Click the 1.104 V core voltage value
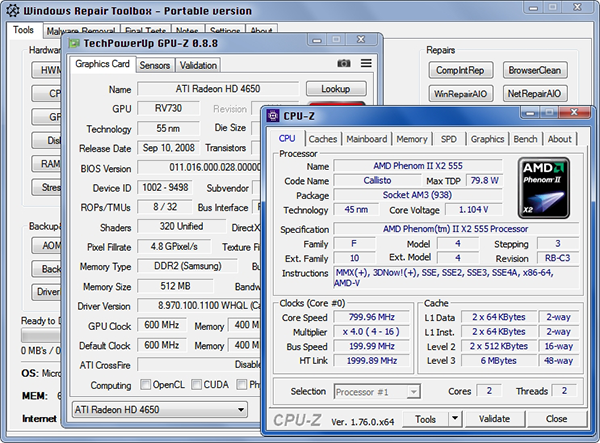600x443 pixels. point(473,209)
